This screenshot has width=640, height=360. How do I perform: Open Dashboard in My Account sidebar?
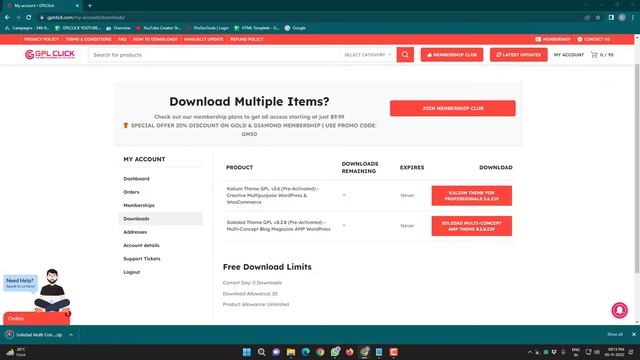(136, 179)
